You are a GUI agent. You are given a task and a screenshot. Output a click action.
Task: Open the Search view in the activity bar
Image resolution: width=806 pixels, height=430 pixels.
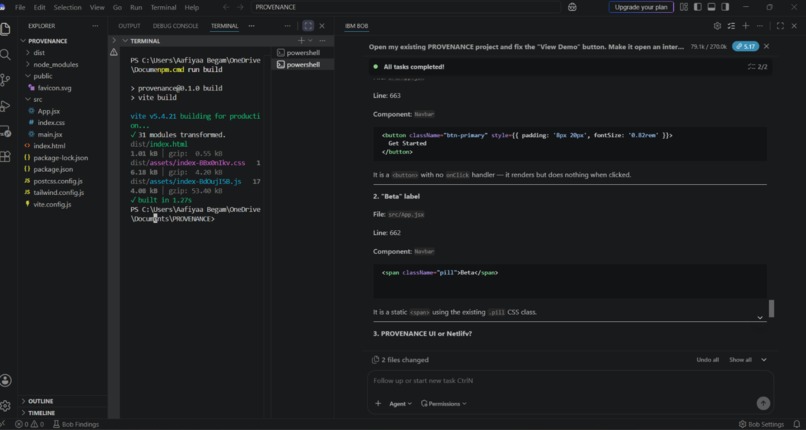[x=5, y=54]
